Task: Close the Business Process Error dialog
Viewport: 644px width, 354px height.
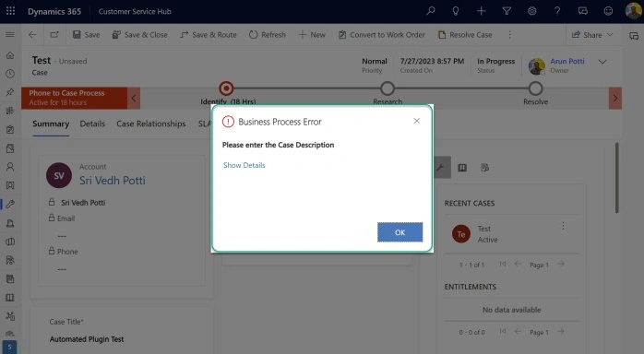Action: point(416,121)
